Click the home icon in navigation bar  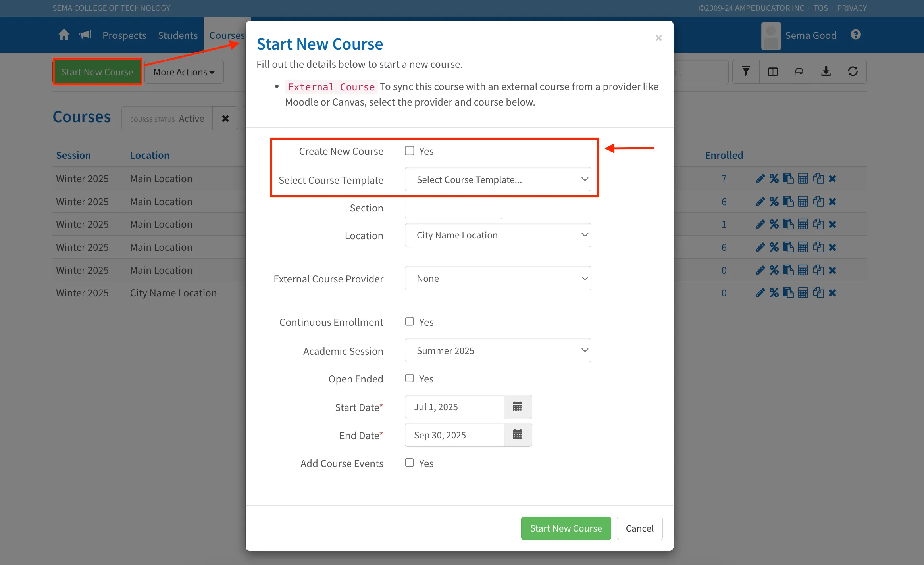pos(64,35)
